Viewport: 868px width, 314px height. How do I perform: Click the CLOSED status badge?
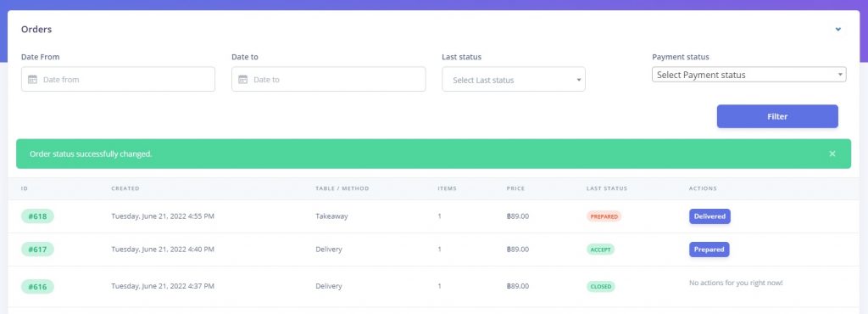point(601,286)
